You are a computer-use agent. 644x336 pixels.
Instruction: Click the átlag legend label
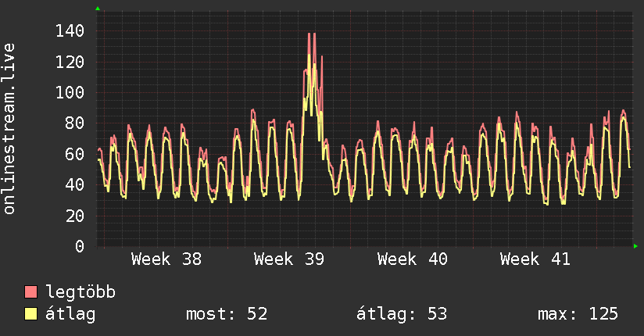[70, 314]
